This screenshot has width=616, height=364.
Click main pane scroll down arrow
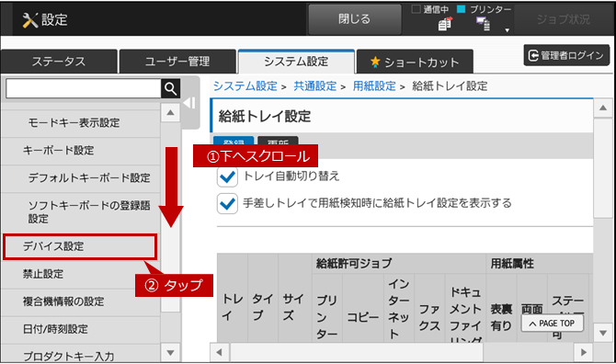tap(603, 334)
